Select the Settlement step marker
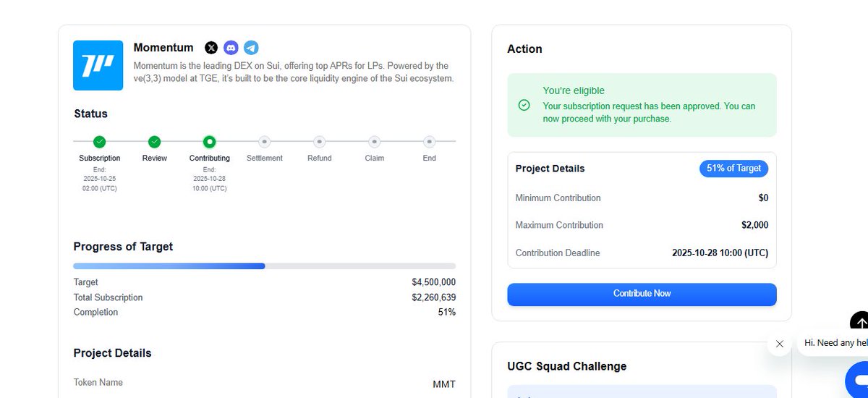The width and height of the screenshot is (868, 398). coord(264,142)
